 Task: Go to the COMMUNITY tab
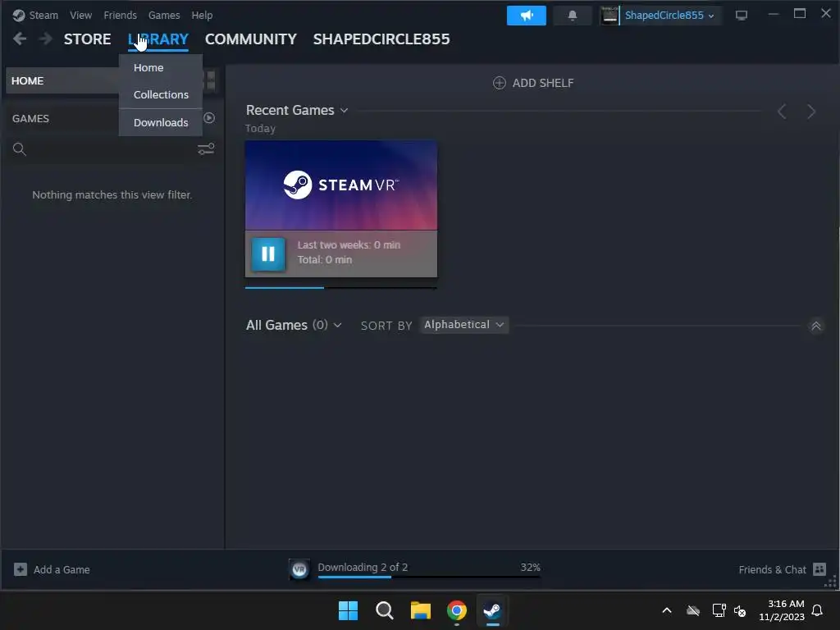251,39
